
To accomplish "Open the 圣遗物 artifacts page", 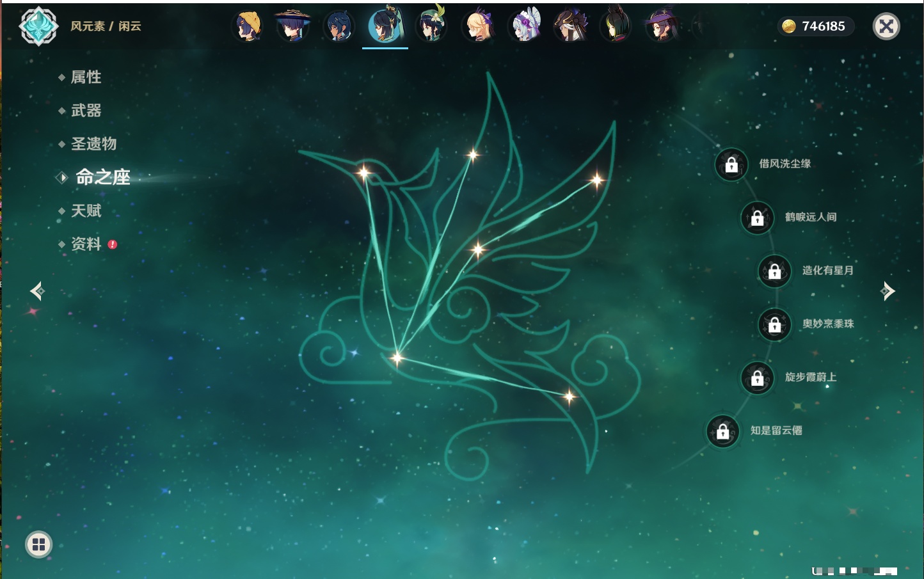I will pos(93,144).
